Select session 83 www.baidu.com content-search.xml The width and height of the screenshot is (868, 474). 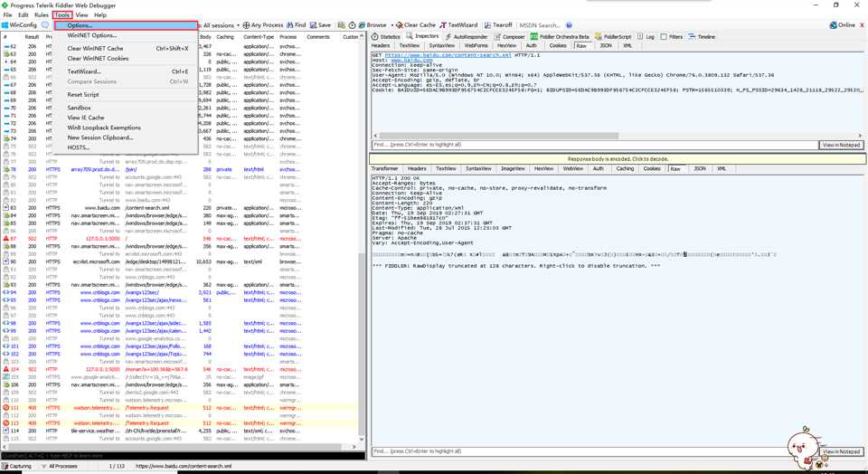[x=180, y=208]
